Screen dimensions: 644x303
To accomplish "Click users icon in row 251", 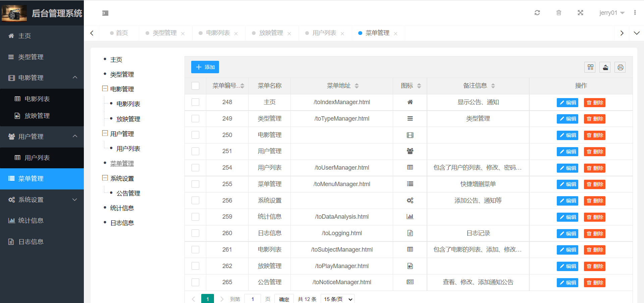I will point(410,151).
